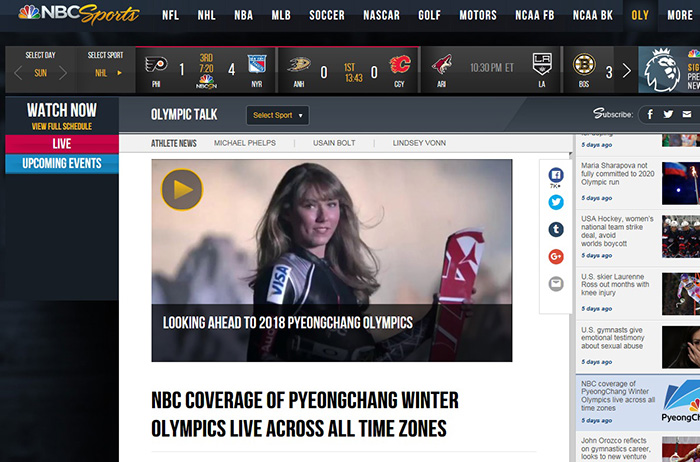This screenshot has width=700, height=462.
Task: Subscribe via the email icon in the header
Action: click(687, 114)
